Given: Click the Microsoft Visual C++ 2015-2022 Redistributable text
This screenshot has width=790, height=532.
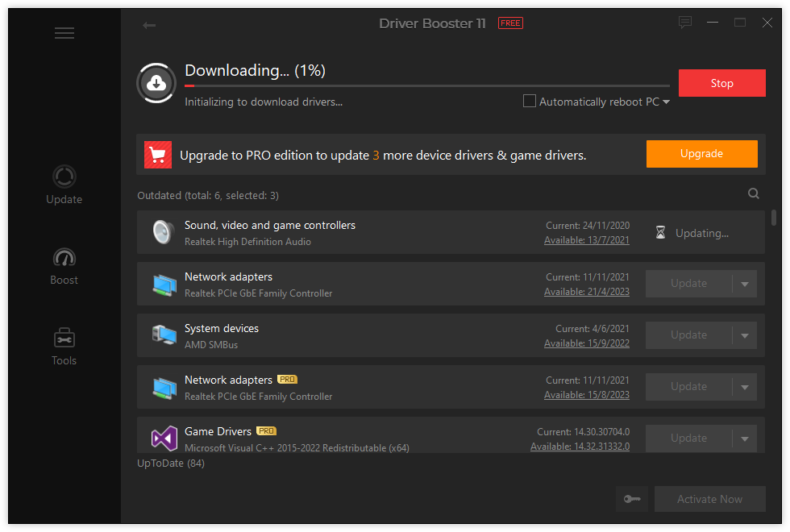Looking at the screenshot, I should [297, 448].
